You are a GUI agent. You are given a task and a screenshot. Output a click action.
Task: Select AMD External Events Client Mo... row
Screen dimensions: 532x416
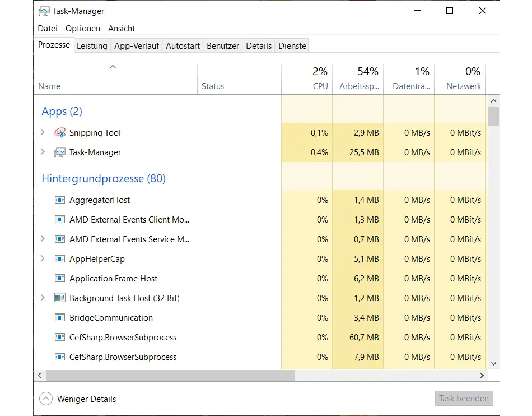tap(129, 220)
